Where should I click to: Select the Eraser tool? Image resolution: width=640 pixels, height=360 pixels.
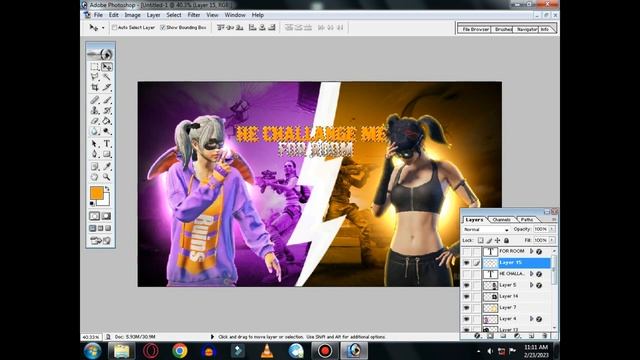[x=95, y=121]
